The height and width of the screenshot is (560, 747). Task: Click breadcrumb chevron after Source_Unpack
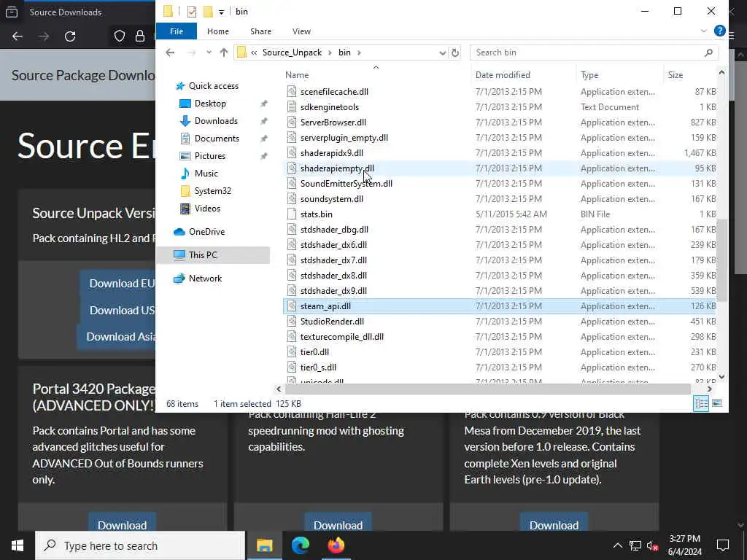coord(330,52)
